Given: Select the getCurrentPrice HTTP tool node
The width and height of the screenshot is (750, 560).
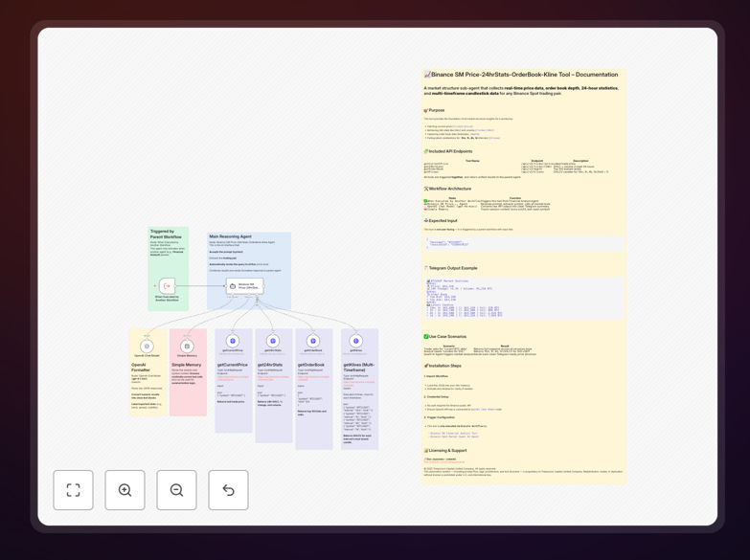Looking at the screenshot, I should (233, 341).
